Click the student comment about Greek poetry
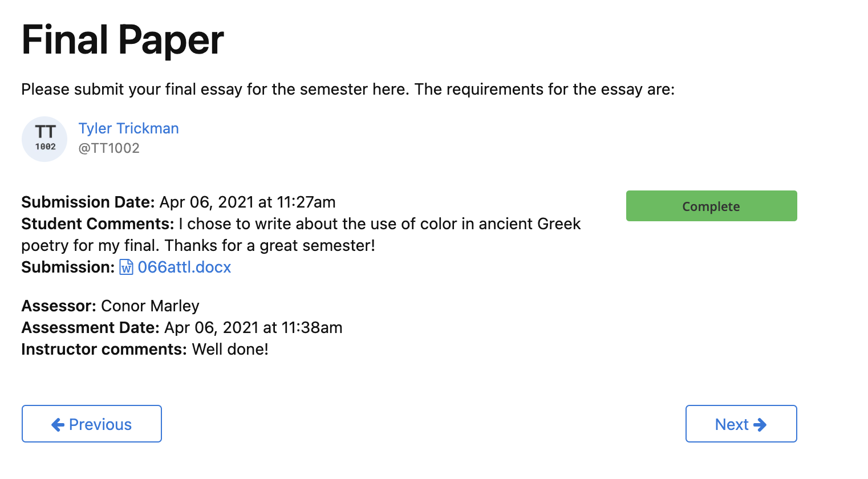The width and height of the screenshot is (868, 479). pos(301,234)
